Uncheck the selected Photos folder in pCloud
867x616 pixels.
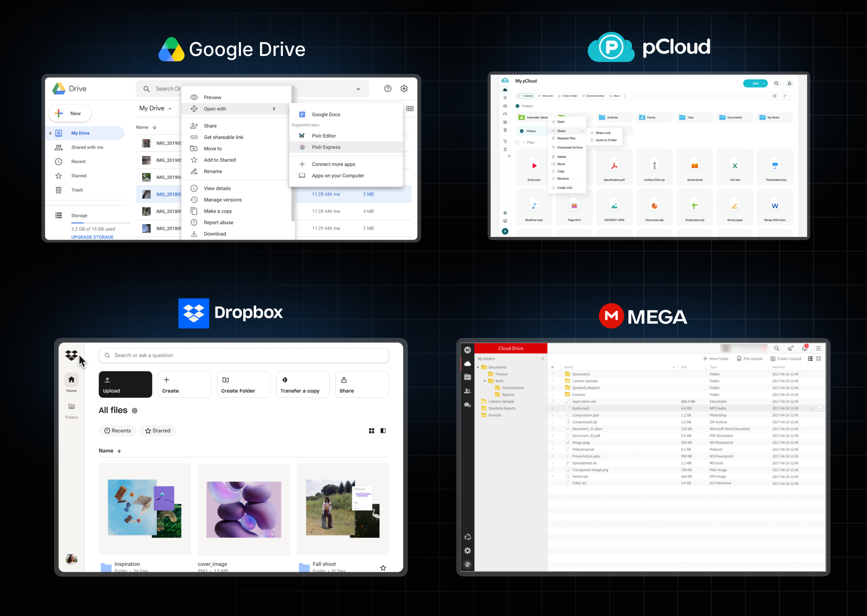pos(522,131)
